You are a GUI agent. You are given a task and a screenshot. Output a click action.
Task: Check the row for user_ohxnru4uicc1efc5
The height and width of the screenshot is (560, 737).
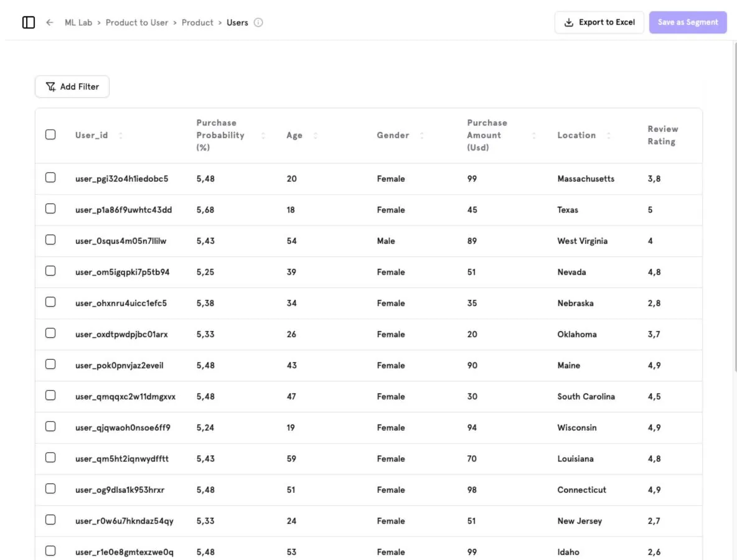[50, 302]
